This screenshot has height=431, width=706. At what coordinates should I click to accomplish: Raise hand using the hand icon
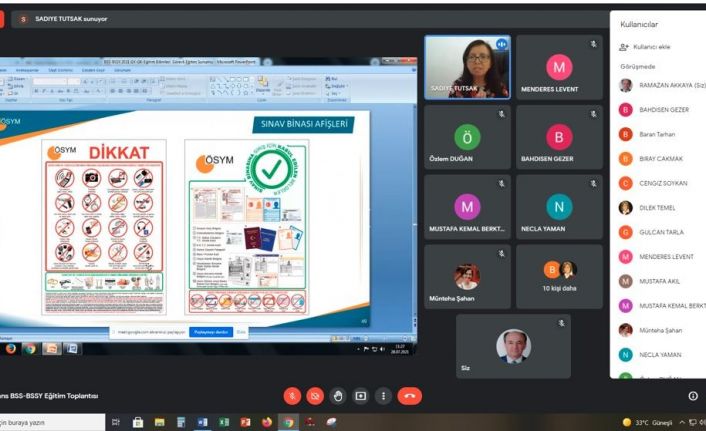click(x=338, y=396)
